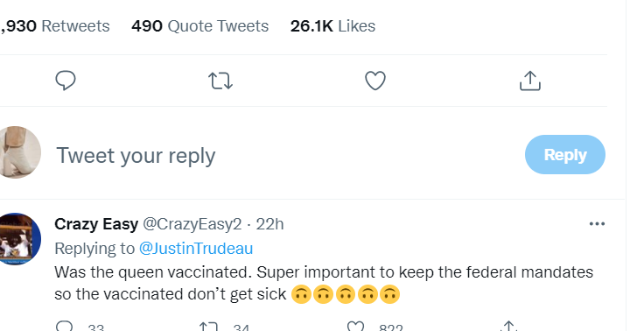Open the 490 Quote Tweets list
644x331 pixels.
(x=200, y=26)
